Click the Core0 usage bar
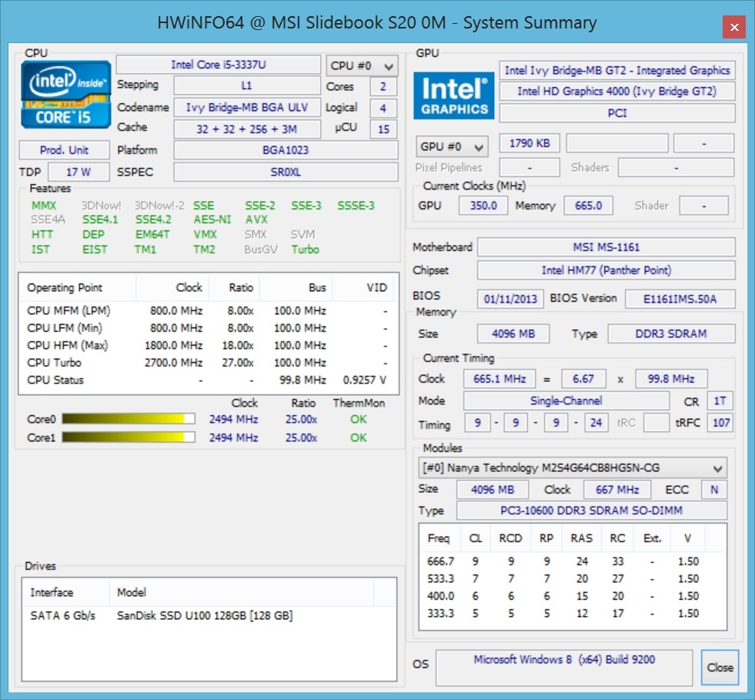Image resolution: width=755 pixels, height=700 pixels. tap(129, 419)
